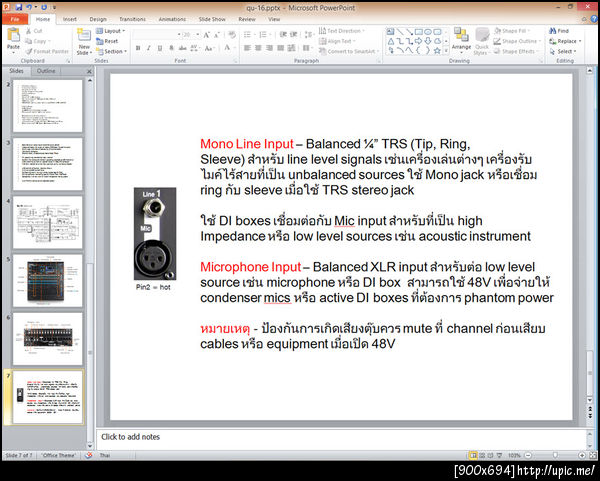Add a New Slide using its icon
This screenshot has height=481, width=600.
(x=84, y=36)
